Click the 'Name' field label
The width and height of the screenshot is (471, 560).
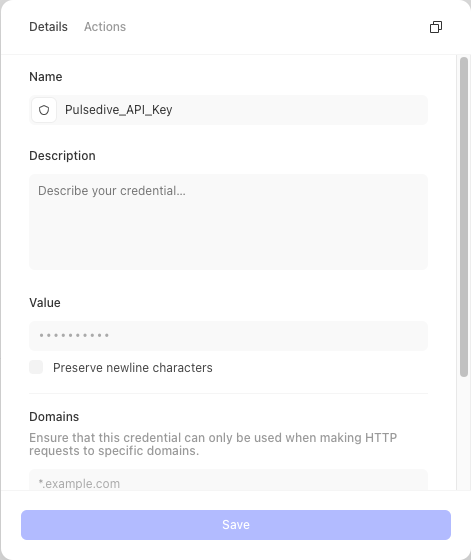(46, 77)
